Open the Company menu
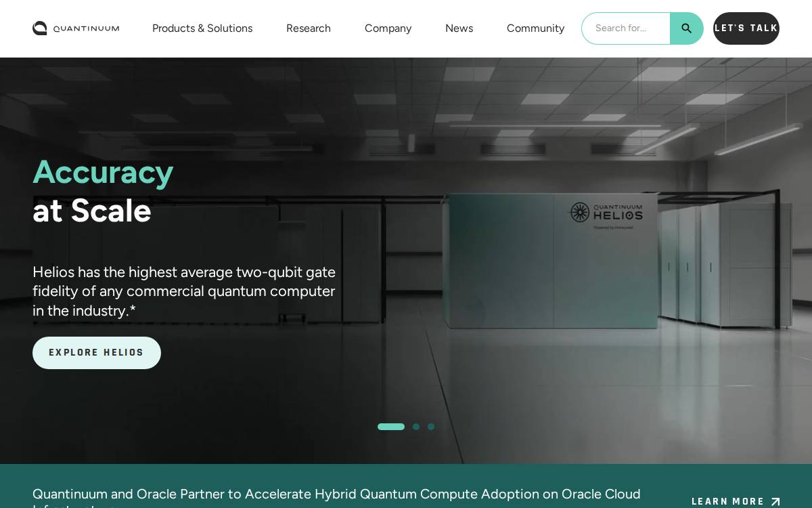The width and height of the screenshot is (812, 508). (388, 28)
